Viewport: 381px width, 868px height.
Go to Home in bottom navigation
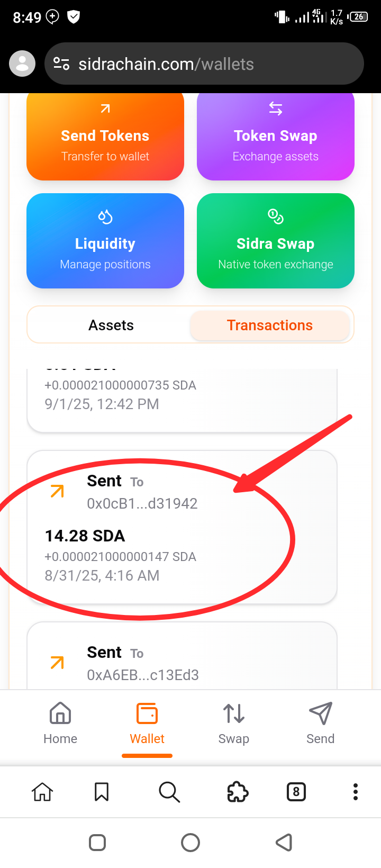(x=60, y=723)
